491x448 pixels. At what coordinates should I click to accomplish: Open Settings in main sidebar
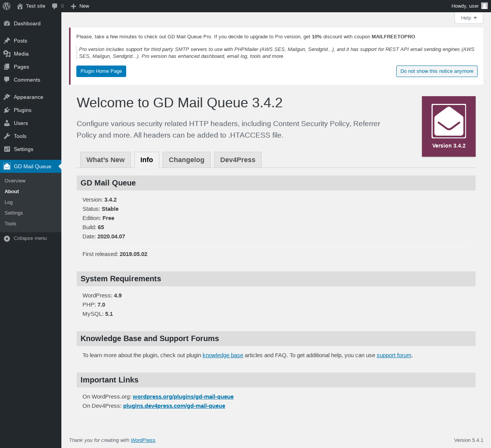point(31,149)
